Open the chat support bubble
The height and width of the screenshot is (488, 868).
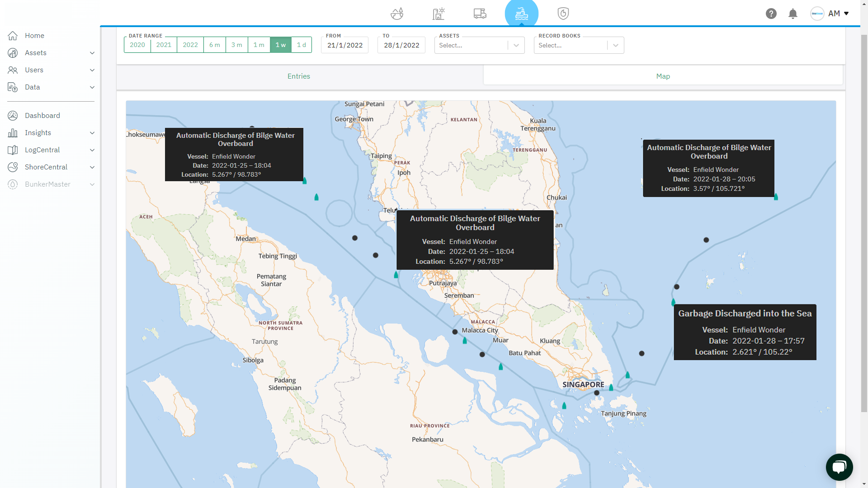click(x=840, y=467)
